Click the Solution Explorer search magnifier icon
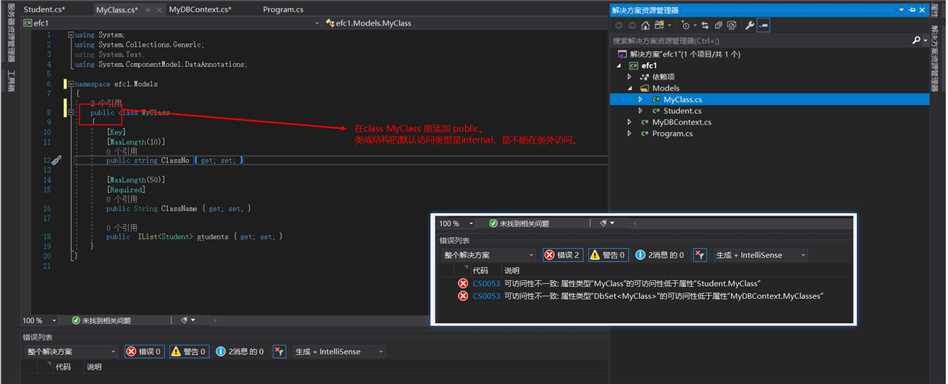This screenshot has height=384, width=948. [917, 40]
